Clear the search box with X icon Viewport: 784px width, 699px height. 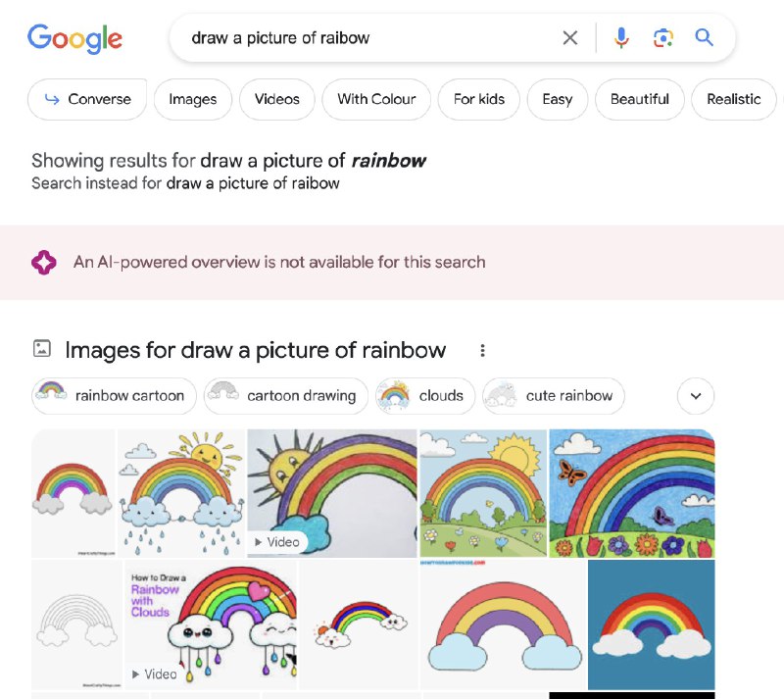pos(570,37)
